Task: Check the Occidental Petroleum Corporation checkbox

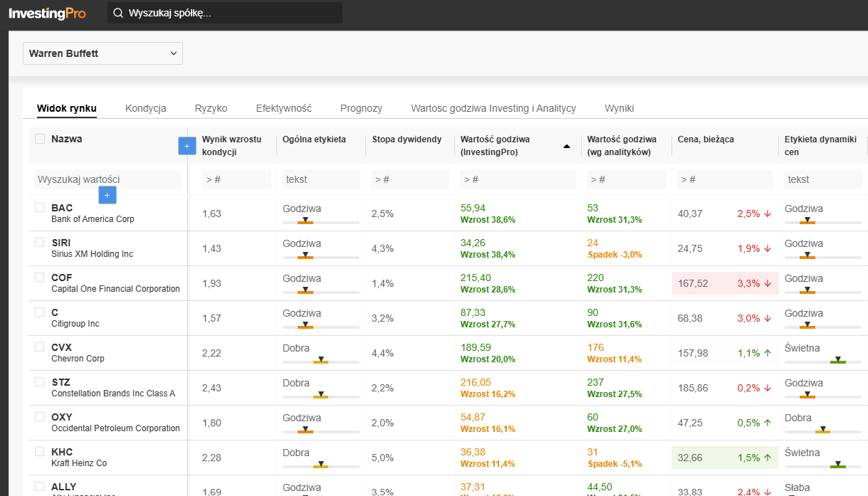Action: tap(40, 417)
